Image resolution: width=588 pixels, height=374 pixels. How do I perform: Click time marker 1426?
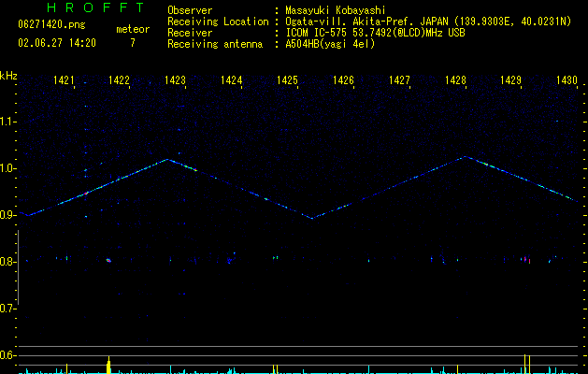pos(343,80)
